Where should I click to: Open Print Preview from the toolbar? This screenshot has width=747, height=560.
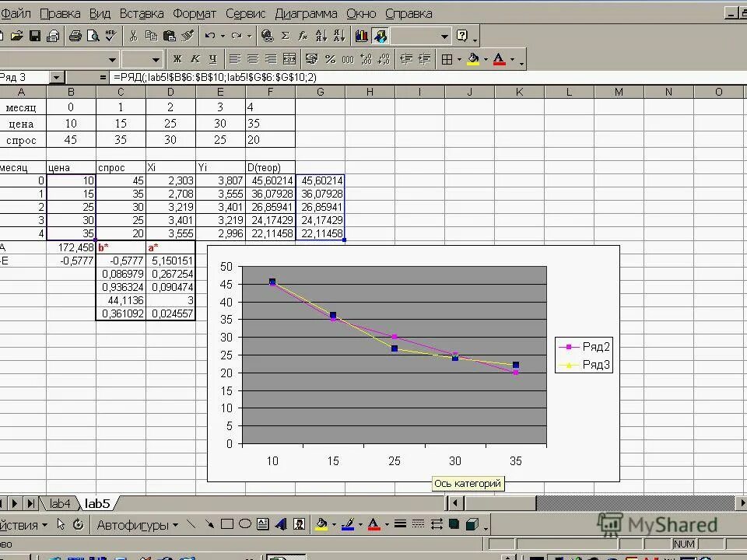93,36
